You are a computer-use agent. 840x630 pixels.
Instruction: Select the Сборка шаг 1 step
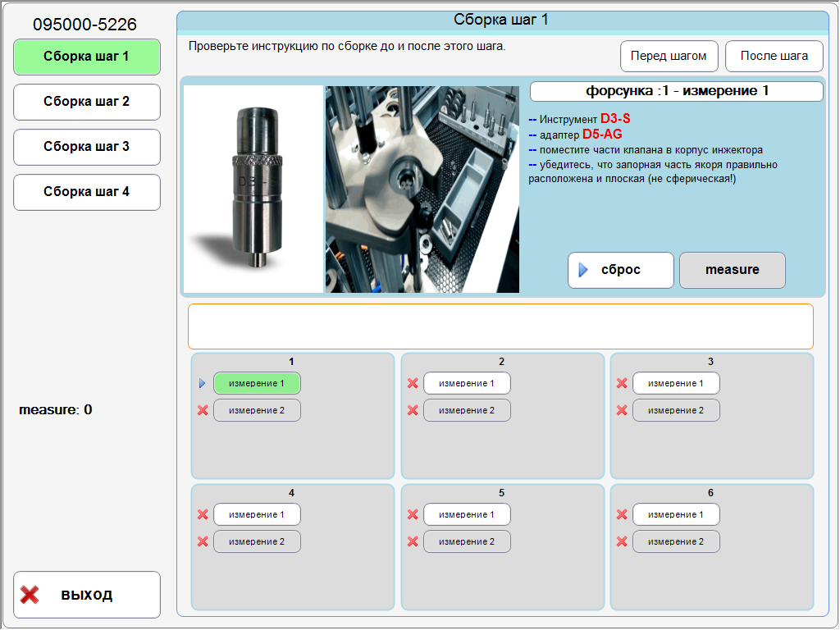click(x=87, y=57)
